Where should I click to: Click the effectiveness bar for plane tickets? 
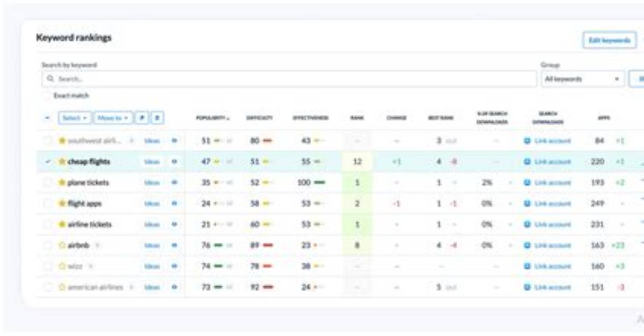click(319, 183)
